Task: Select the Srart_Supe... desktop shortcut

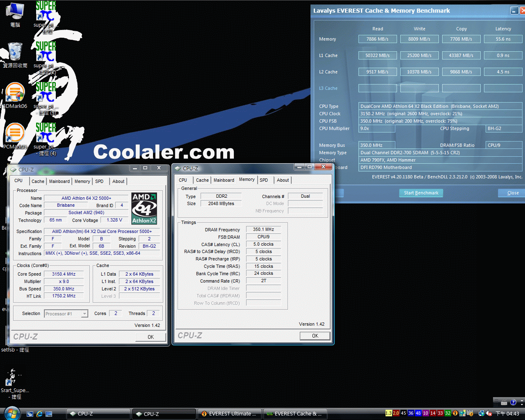Action: pyautogui.click(x=15, y=384)
